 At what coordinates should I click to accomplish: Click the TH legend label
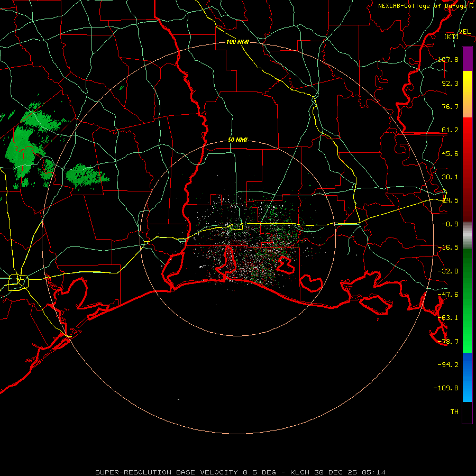point(454,412)
